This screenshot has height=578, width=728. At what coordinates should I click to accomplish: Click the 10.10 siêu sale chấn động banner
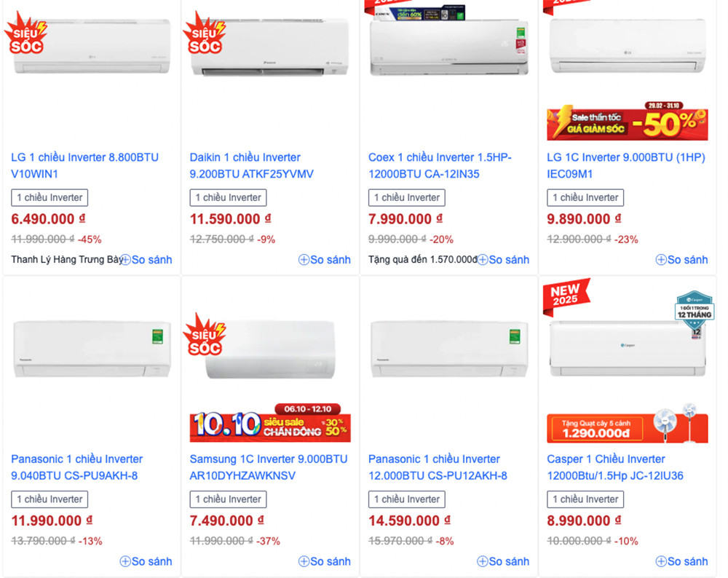[x=270, y=423]
